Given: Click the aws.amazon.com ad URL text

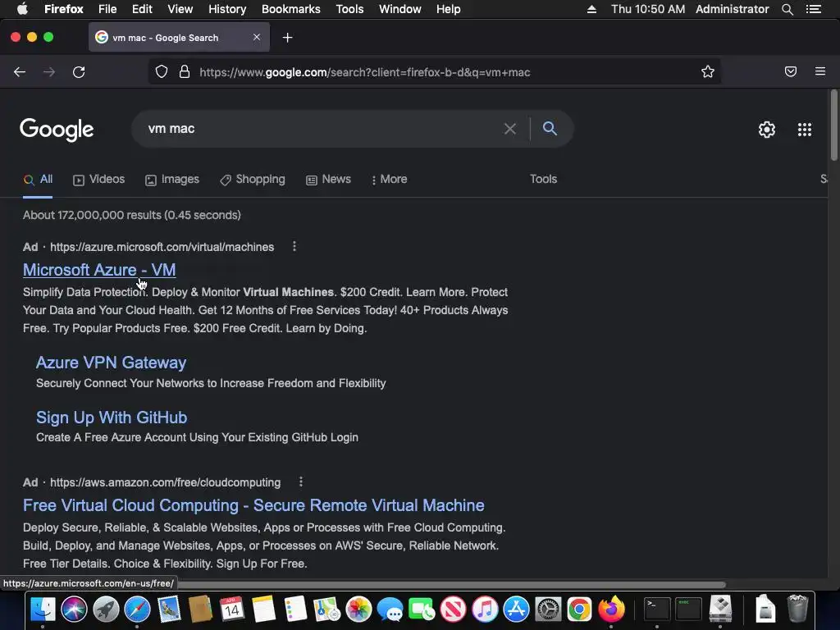Looking at the screenshot, I should click(x=165, y=482).
